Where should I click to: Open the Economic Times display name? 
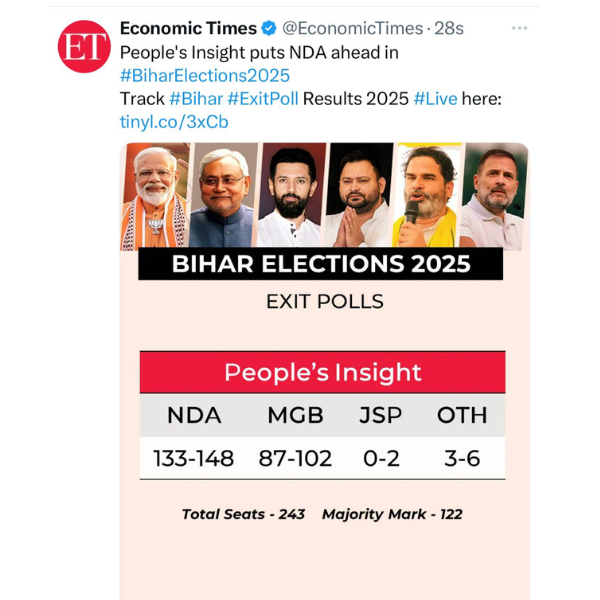[x=187, y=28]
